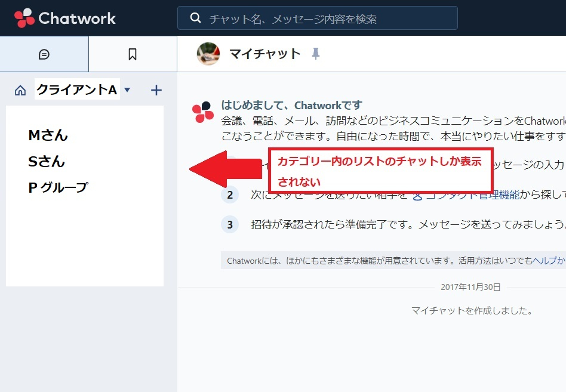
Task: Open the Mさん chat
Action: 48,135
